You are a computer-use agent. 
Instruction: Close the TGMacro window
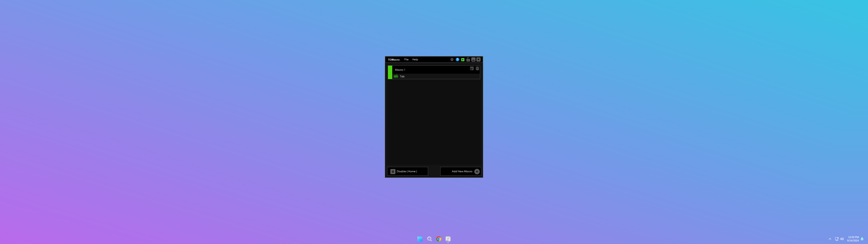(478, 59)
